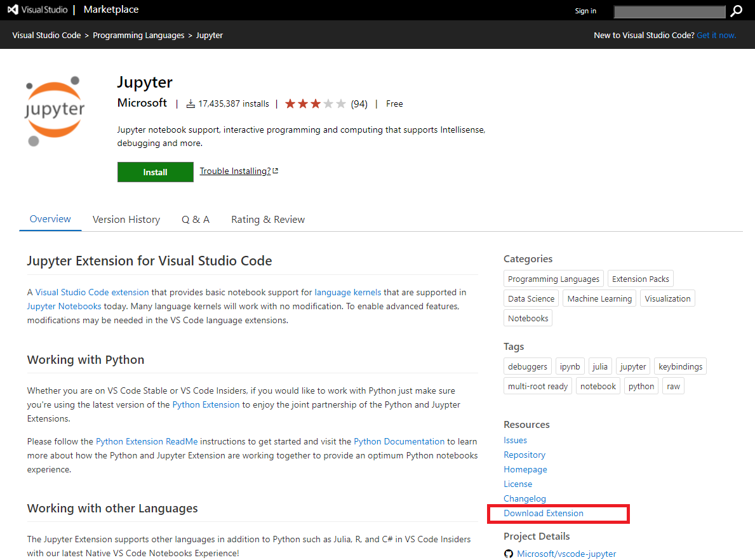Open Programming Languages breadcrumb
Image resolution: width=755 pixels, height=560 pixels.
point(138,35)
